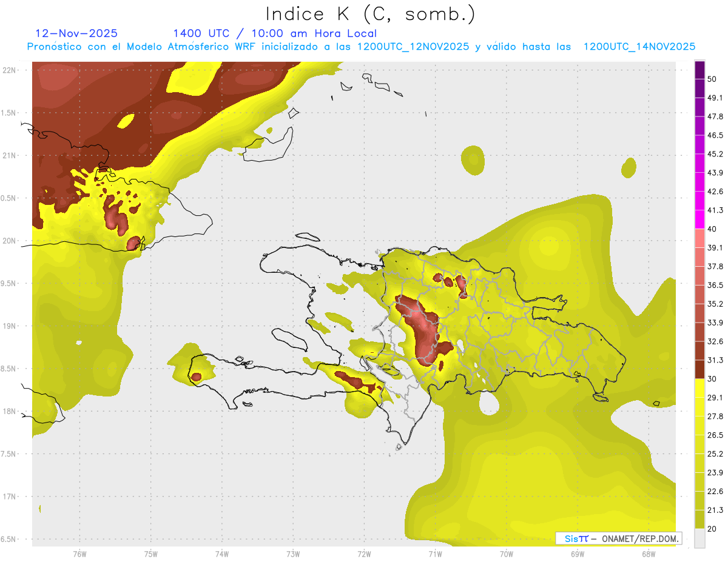Click the dark brown legend band between 30 and 31.3
728x562 pixels.
[699, 370]
